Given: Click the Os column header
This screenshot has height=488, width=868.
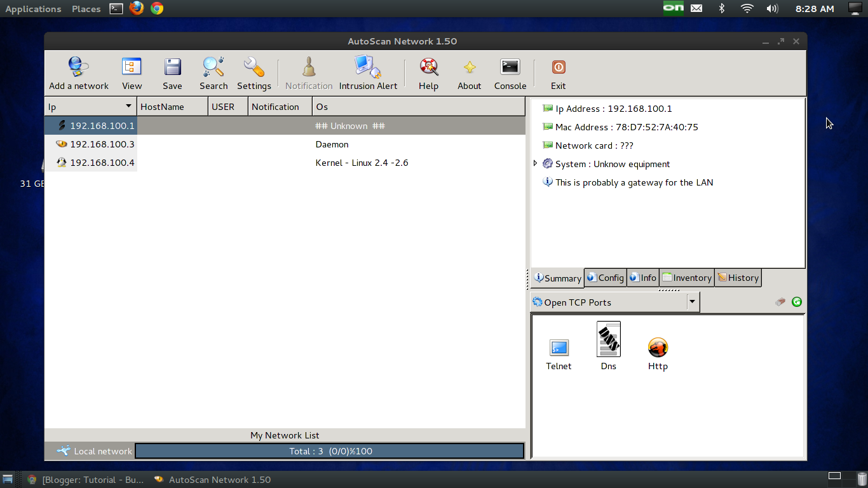Looking at the screenshot, I should pos(419,107).
